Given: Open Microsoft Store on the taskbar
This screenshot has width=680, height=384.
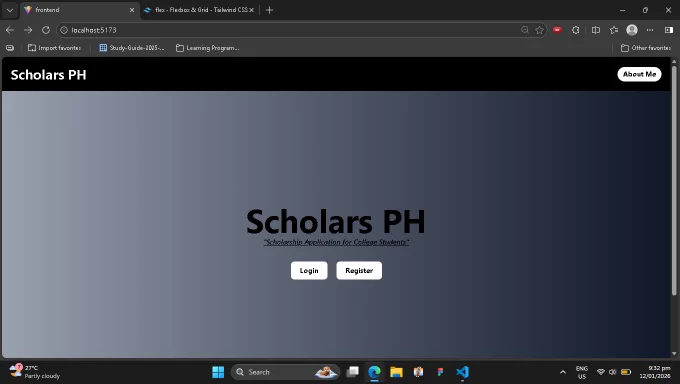Looking at the screenshot, I should 418,372.
